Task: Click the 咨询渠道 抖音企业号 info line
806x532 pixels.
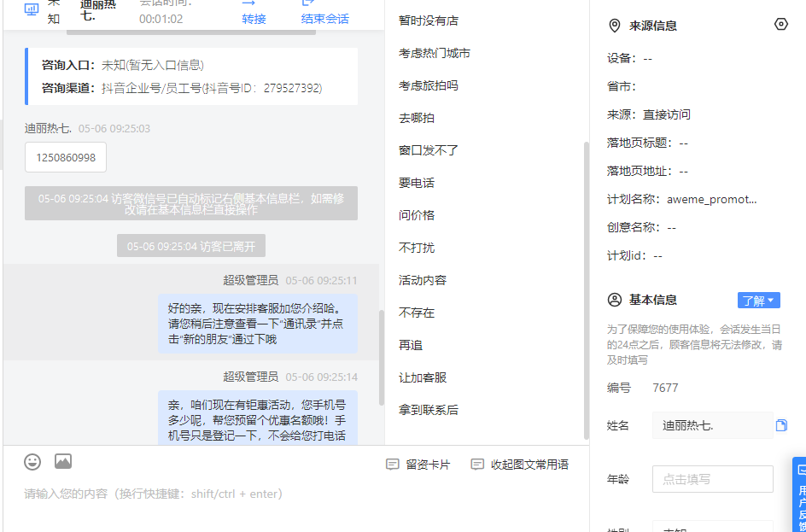Action: click(x=182, y=88)
